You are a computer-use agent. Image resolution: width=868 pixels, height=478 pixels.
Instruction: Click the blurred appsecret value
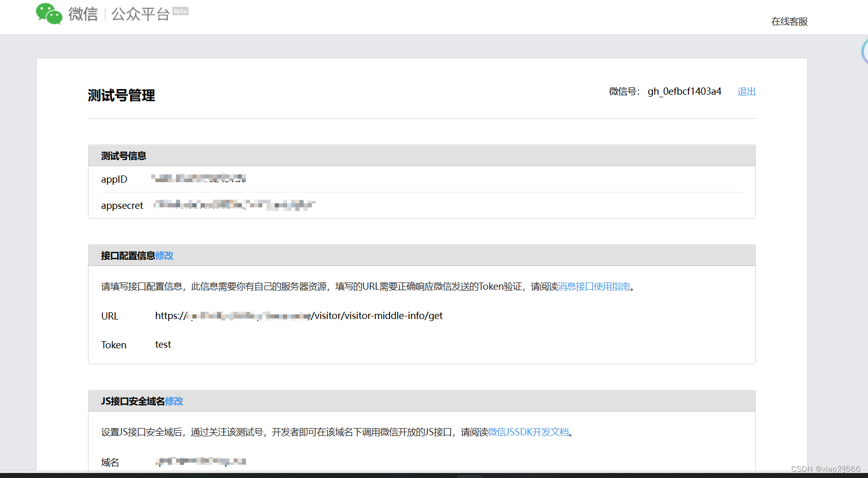pos(235,205)
